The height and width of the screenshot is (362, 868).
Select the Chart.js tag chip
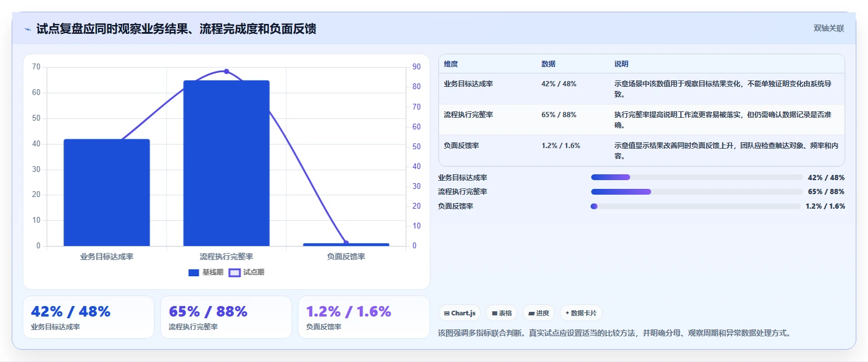(459, 313)
